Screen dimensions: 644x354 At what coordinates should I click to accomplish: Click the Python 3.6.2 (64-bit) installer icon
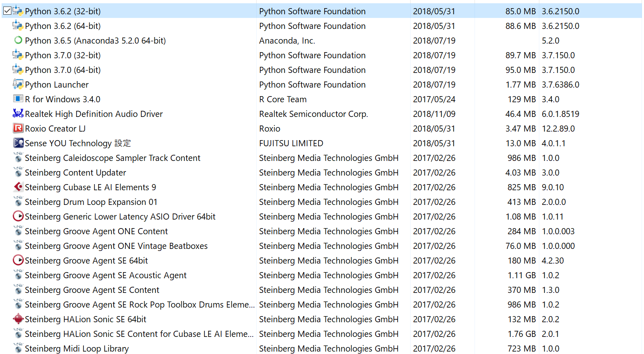coord(18,26)
